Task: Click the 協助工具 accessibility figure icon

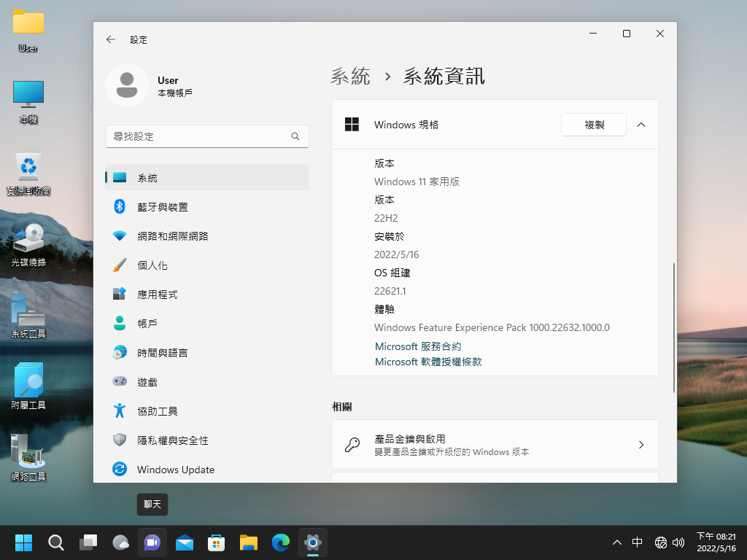Action: 120,411
